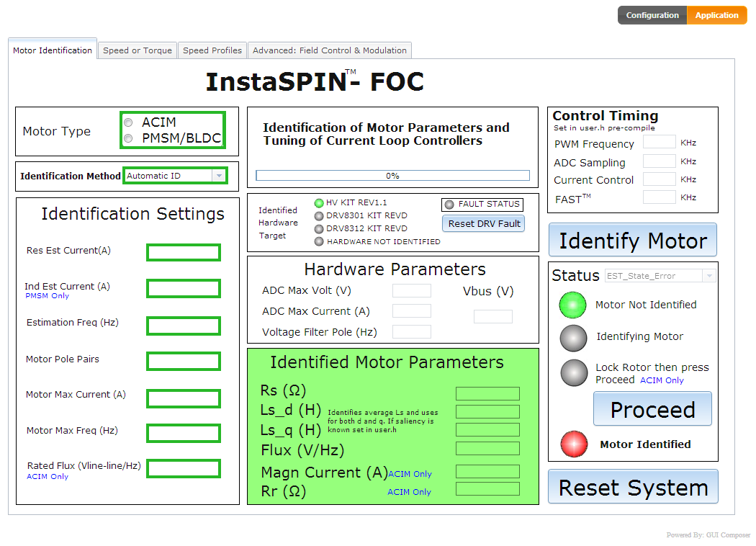Click the HV KIT REV1.1 green indicator LED
The width and height of the screenshot is (756, 546).
(x=319, y=203)
